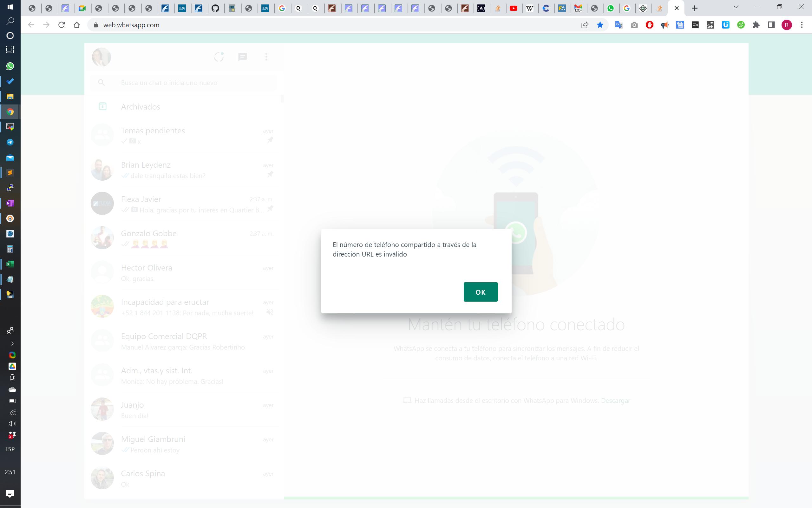Image resolution: width=812 pixels, height=508 pixels.
Task: Open Excel from the taskbar
Action: click(x=10, y=264)
